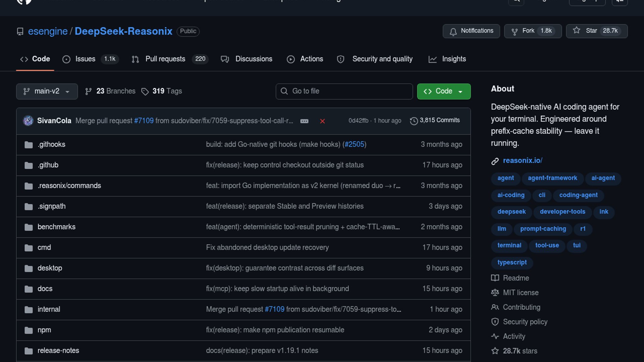This screenshot has width=644, height=362.
Task: Open the esengine owner link
Action: click(x=48, y=31)
